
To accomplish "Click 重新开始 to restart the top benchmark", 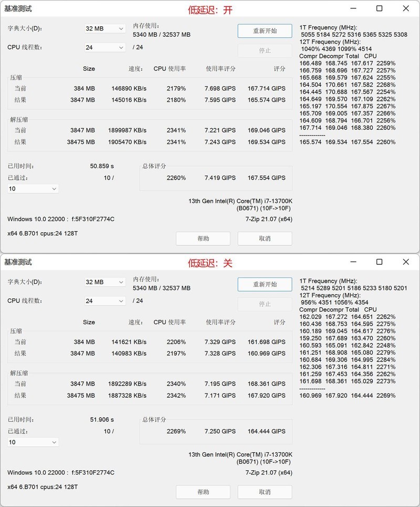I will [x=265, y=31].
